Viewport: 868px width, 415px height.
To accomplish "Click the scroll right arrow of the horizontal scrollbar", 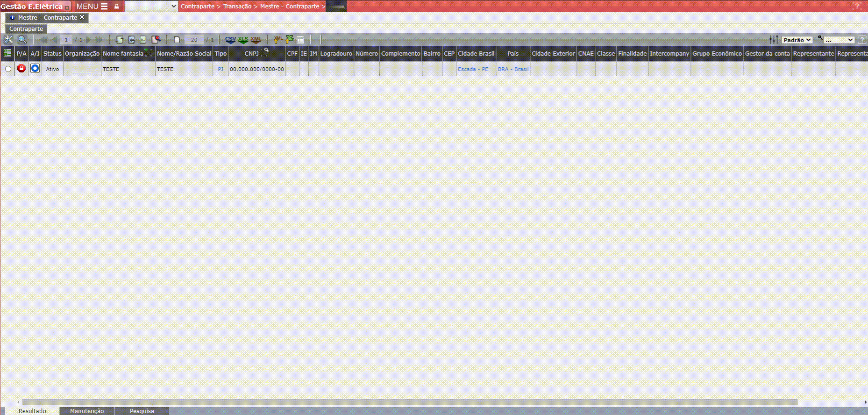I will (865, 402).
